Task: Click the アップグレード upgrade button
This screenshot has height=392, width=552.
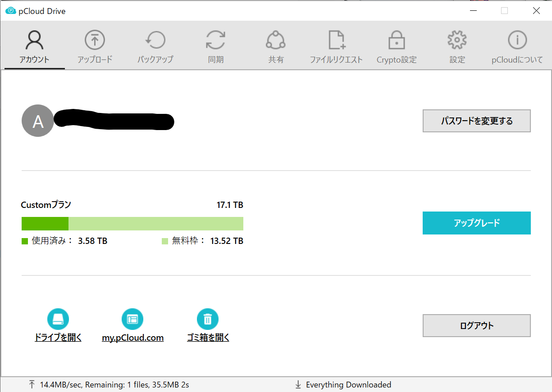Action: pyautogui.click(x=477, y=223)
